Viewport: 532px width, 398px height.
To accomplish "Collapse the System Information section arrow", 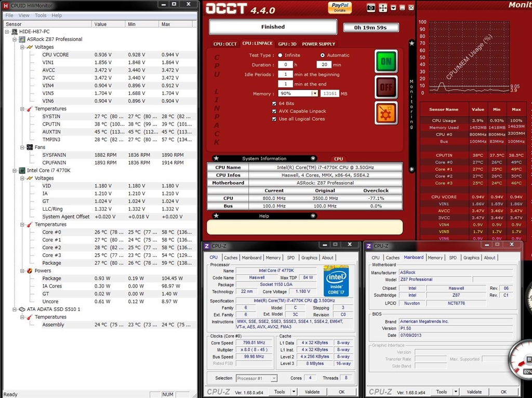I will tap(313, 158).
